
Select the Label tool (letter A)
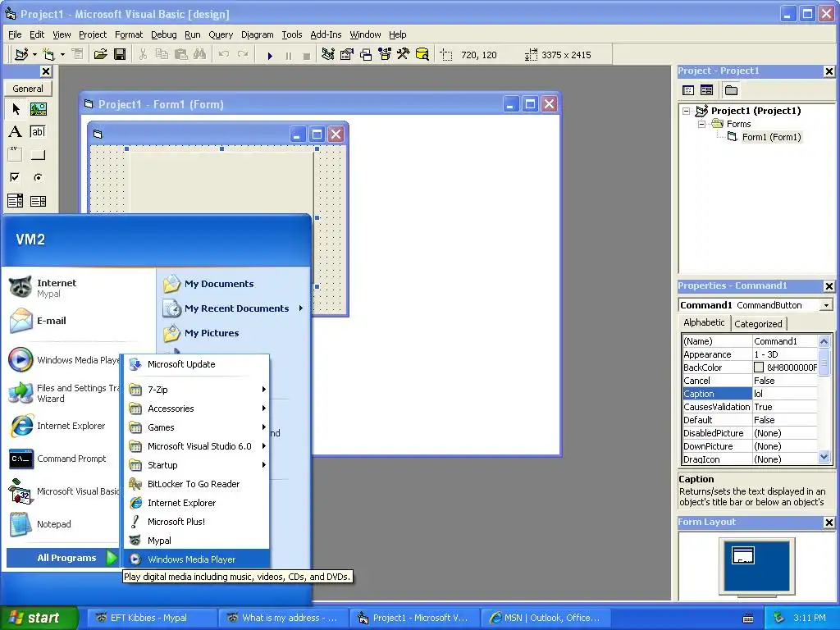pyautogui.click(x=16, y=132)
